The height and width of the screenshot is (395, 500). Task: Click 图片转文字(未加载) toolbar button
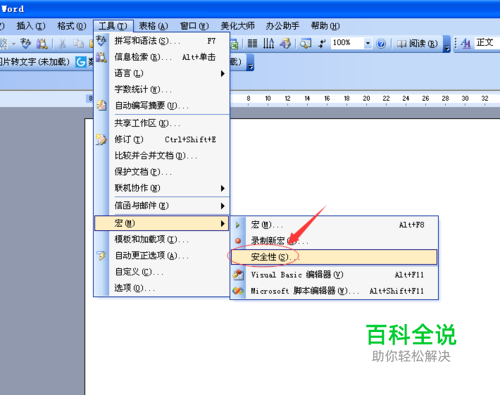[x=35, y=62]
